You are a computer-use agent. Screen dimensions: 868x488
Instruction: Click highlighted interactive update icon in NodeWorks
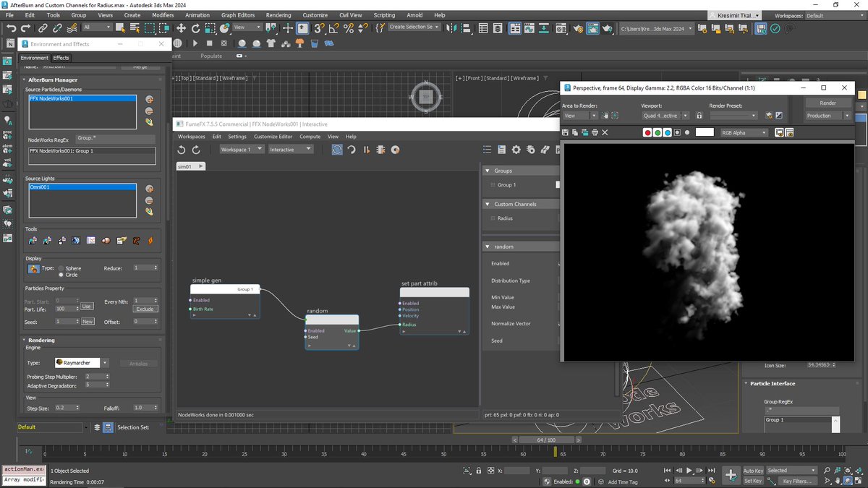[x=338, y=150]
